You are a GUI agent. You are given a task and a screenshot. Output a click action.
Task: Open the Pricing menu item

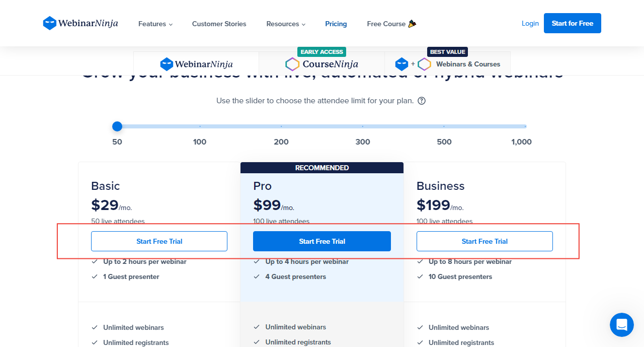(336, 24)
